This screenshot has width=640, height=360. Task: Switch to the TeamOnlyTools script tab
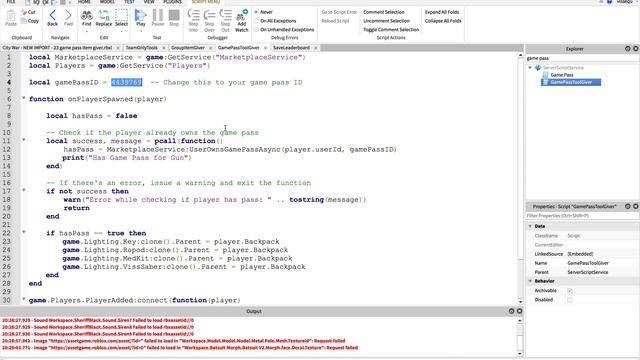point(141,48)
